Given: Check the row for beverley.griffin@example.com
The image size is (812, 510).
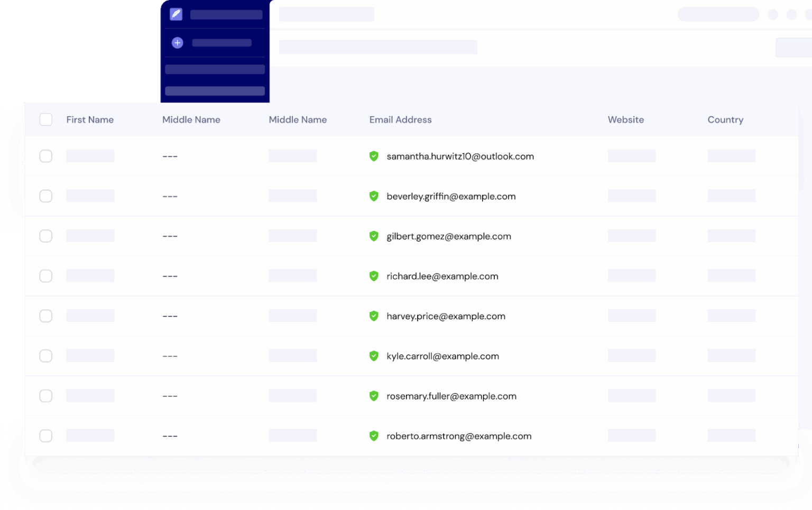Looking at the screenshot, I should [x=45, y=196].
